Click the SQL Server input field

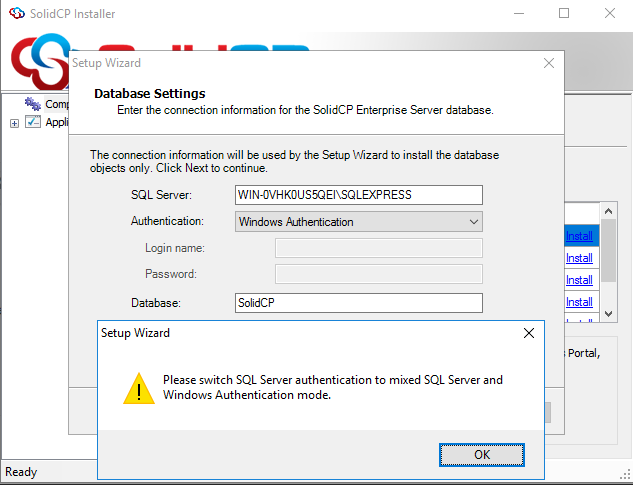pyautogui.click(x=358, y=195)
